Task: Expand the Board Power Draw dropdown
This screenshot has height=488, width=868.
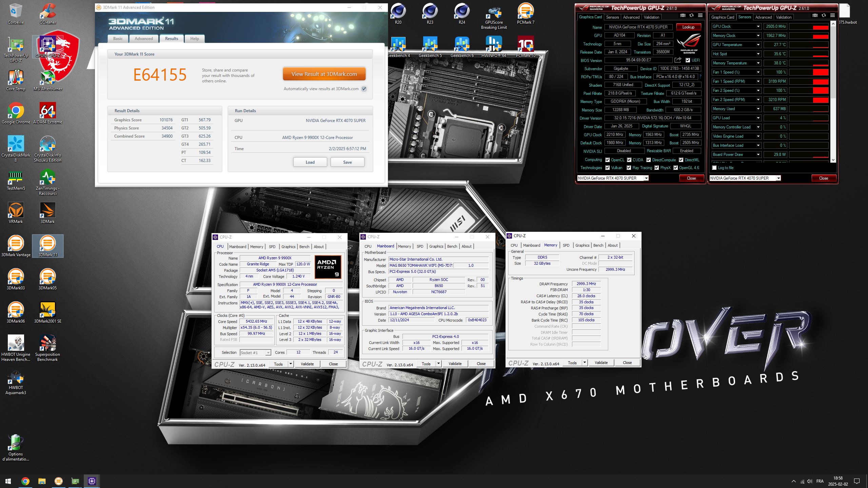Action: [x=758, y=155]
